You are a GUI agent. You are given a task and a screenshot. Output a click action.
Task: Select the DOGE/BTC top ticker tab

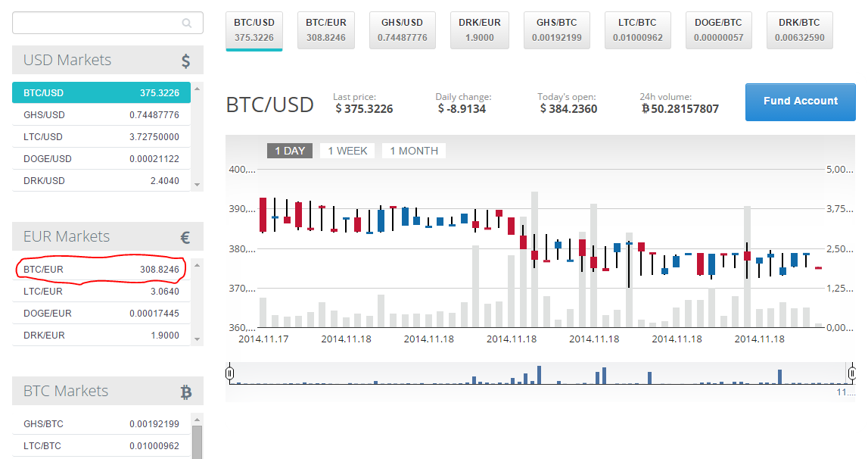[x=718, y=30]
